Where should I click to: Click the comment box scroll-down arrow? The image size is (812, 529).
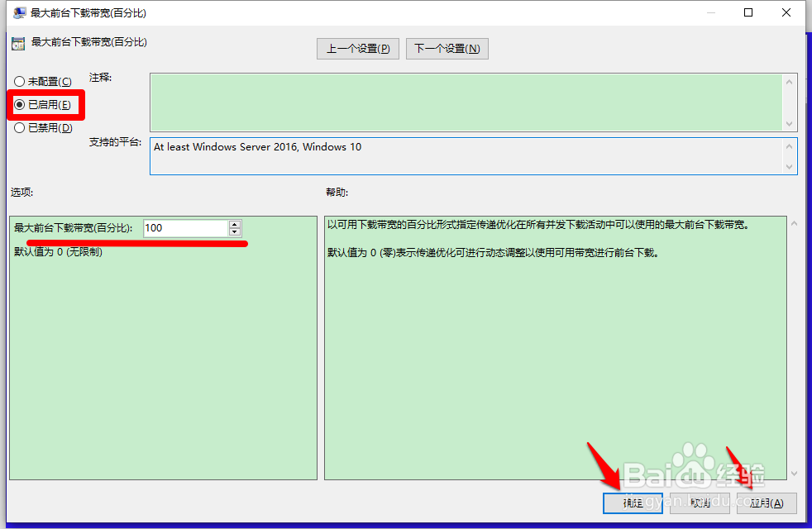point(789,124)
